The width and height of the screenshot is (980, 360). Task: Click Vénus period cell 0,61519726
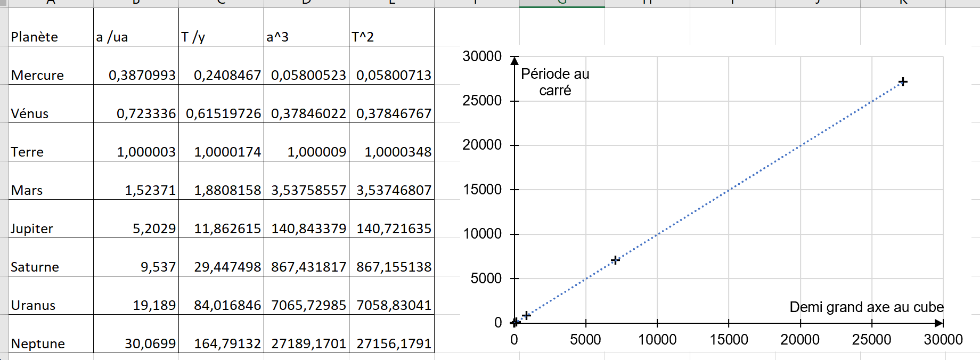(x=223, y=113)
